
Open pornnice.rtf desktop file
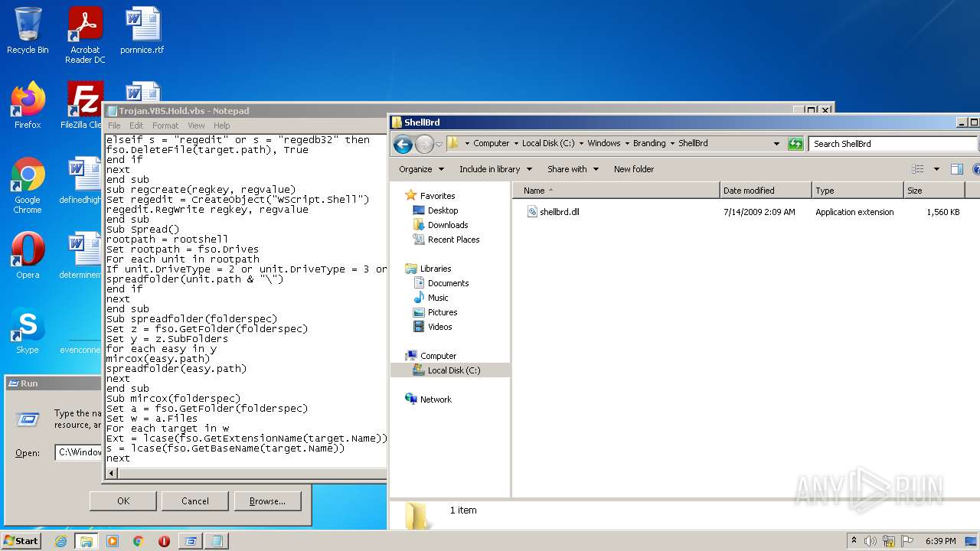(142, 31)
